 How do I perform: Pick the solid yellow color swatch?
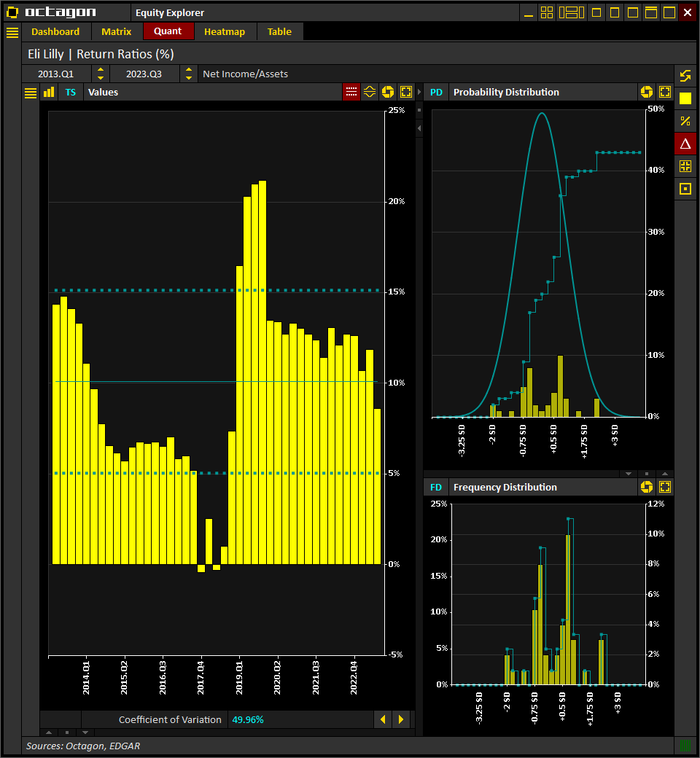pos(685,98)
